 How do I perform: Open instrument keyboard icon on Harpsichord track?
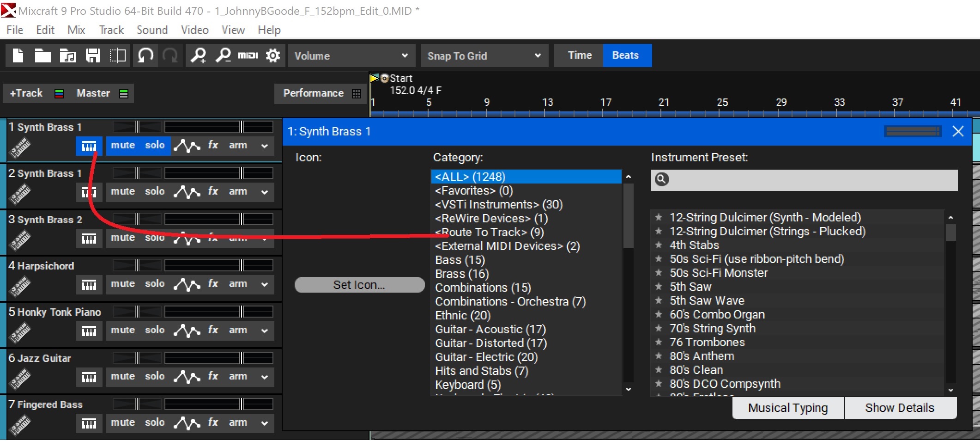tap(89, 284)
